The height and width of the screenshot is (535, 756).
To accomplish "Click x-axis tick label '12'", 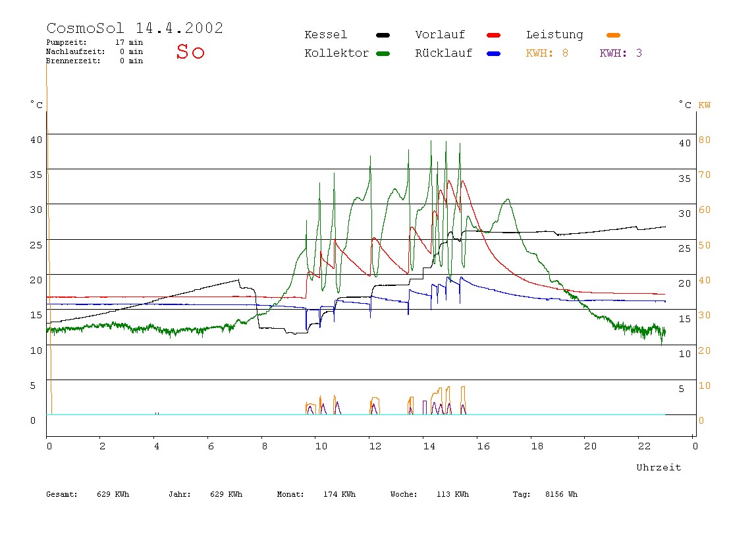I will pyautogui.click(x=375, y=446).
